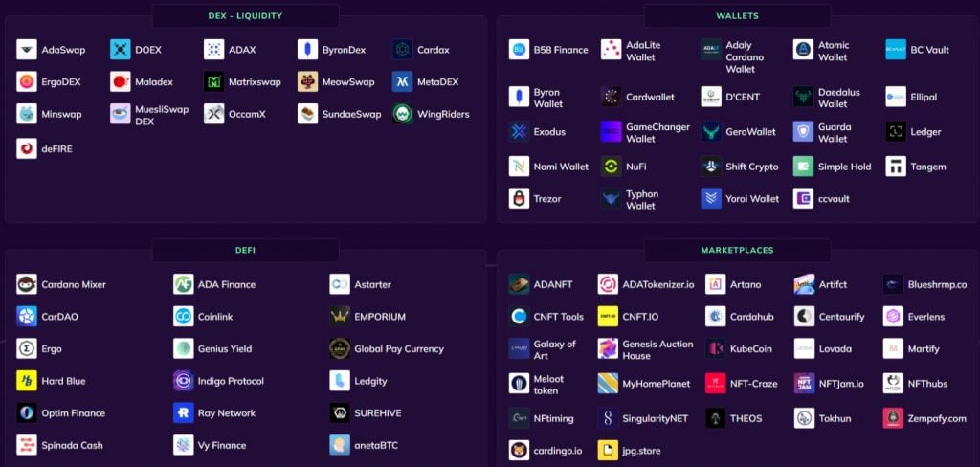Select the "Meloot token" text
This screenshot has height=467, width=980.
pos(548,385)
